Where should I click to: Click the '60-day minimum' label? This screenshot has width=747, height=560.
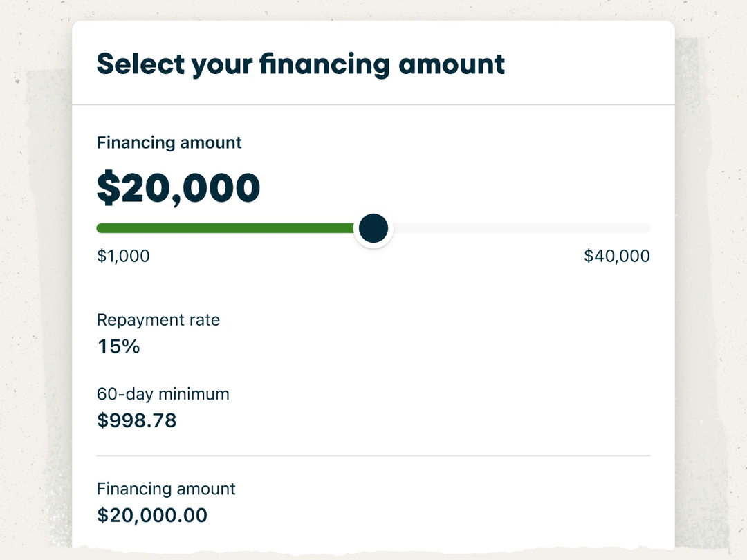click(163, 394)
